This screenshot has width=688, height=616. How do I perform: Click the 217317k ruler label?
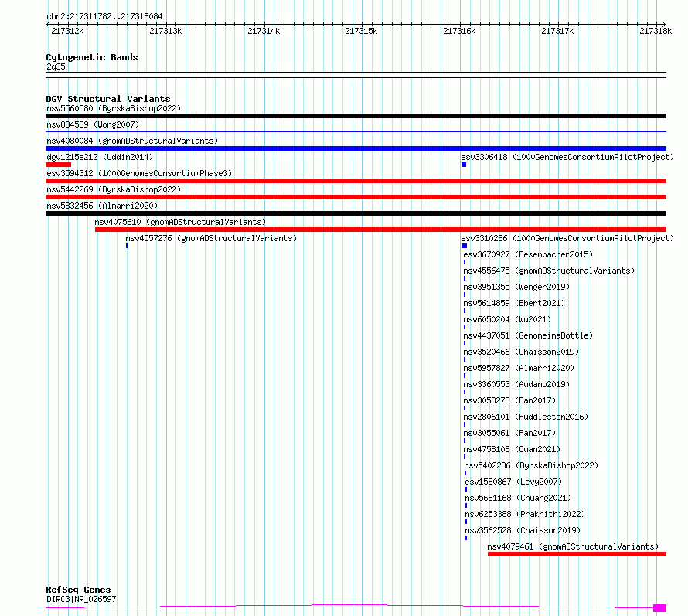coord(557,31)
